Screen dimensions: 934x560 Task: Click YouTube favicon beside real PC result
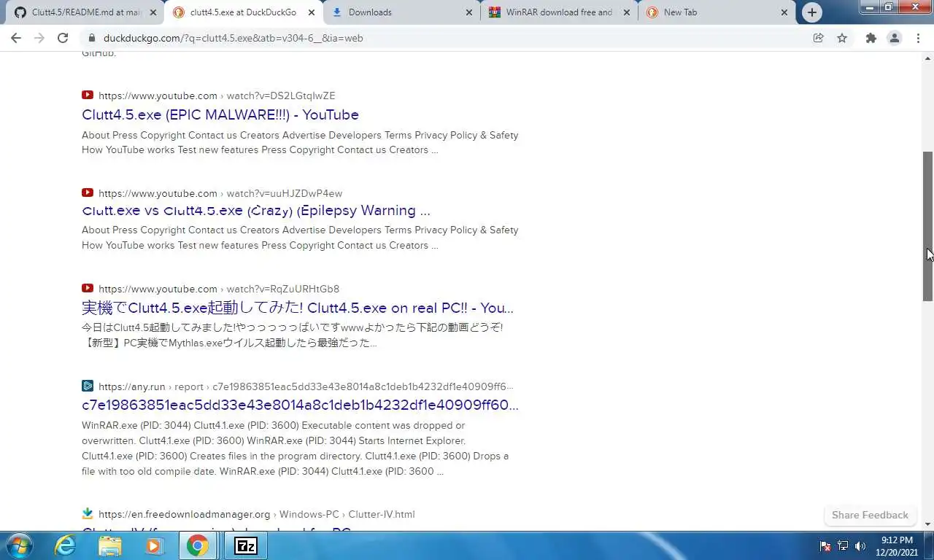tap(88, 288)
